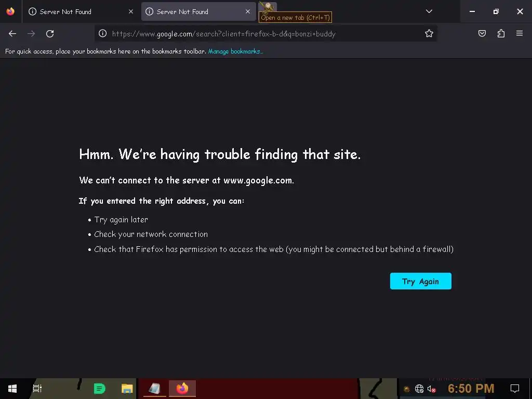Open the network globe tray icon
The image size is (532, 399).
tap(419, 389)
